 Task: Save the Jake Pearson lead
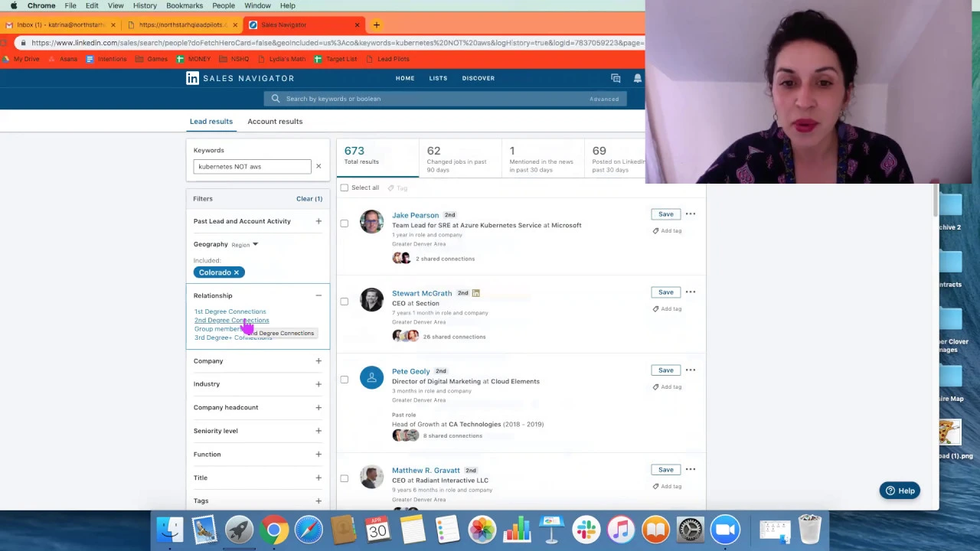point(666,214)
